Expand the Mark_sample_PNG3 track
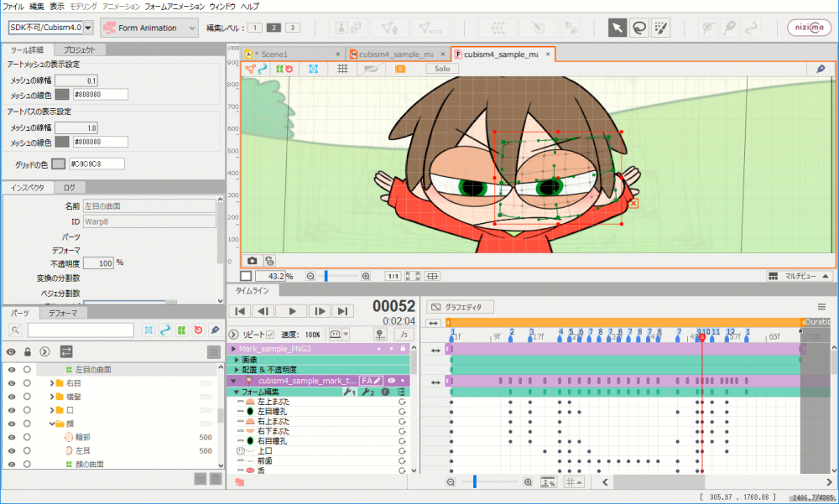Viewport: 839px width, 504px height. pyautogui.click(x=233, y=349)
